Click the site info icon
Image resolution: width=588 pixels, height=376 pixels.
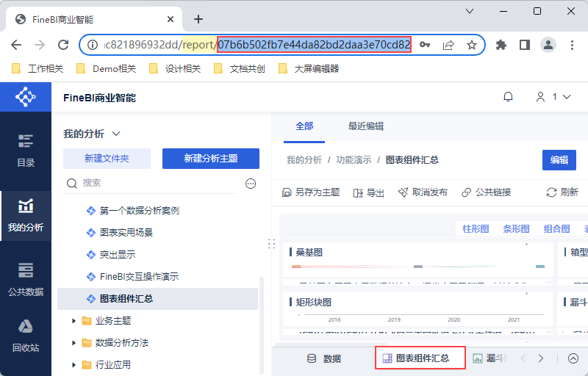(93, 45)
